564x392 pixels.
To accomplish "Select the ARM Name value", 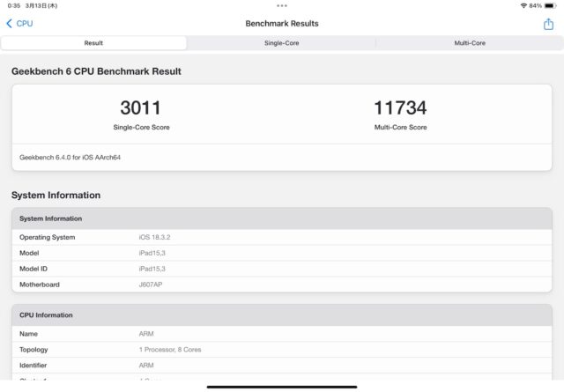I will 146,334.
